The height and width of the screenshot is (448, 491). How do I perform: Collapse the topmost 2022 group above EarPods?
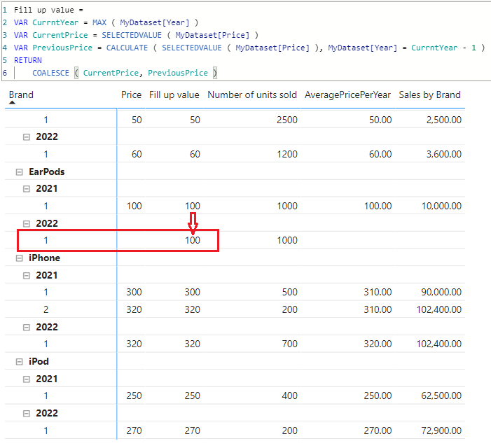tap(27, 137)
